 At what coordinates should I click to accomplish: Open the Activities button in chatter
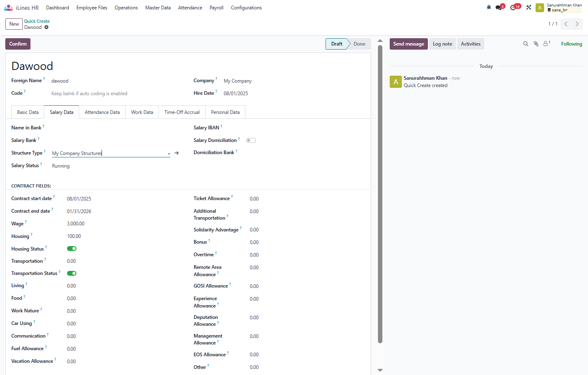[471, 44]
